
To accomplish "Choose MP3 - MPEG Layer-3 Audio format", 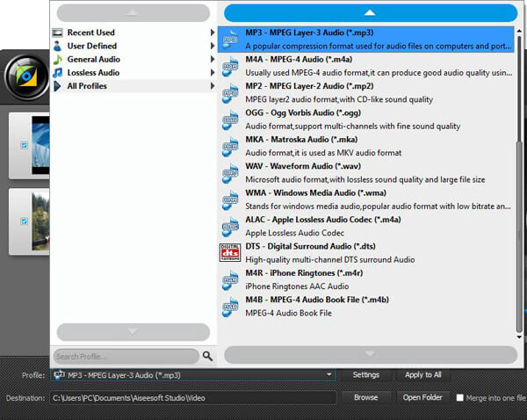I will tap(366, 40).
